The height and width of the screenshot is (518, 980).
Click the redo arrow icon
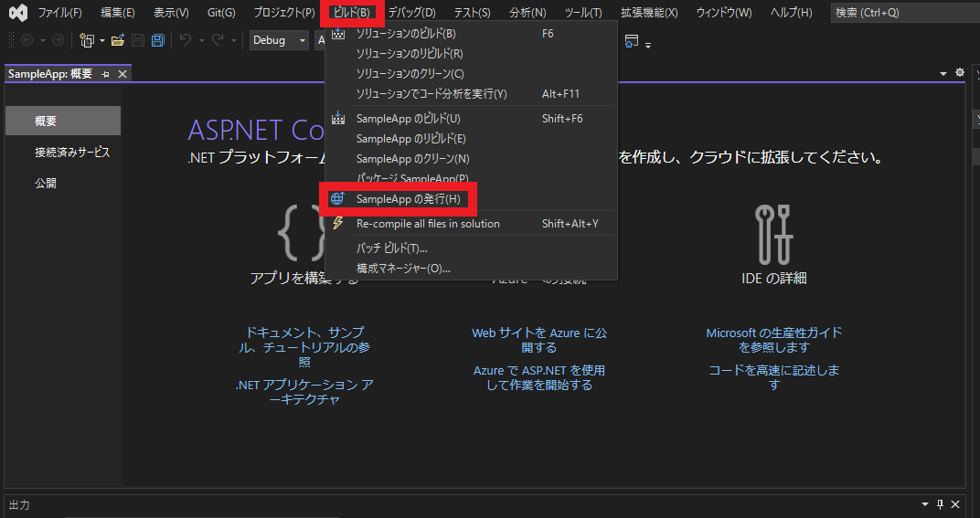click(x=218, y=40)
